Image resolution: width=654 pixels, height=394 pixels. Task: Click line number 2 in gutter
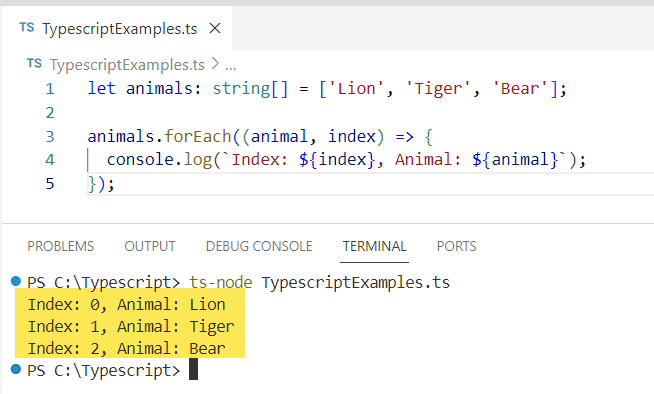point(50,113)
